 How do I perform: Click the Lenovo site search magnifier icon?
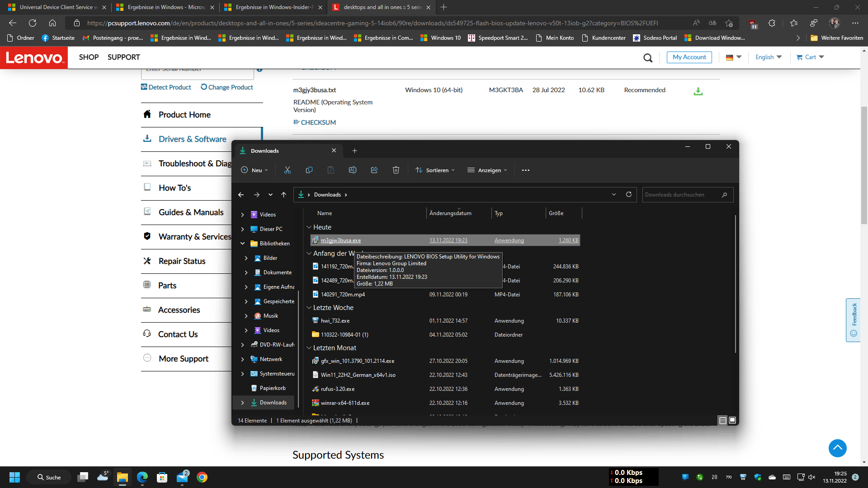[x=648, y=58]
